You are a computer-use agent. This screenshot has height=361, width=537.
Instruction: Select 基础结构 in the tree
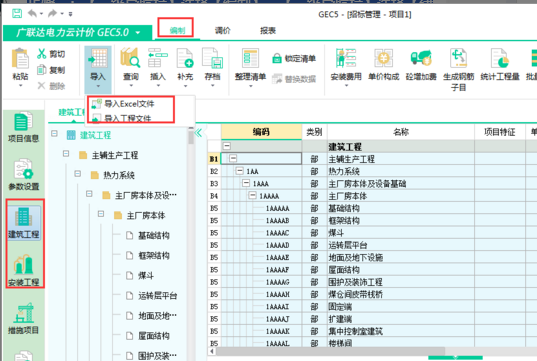(x=153, y=236)
